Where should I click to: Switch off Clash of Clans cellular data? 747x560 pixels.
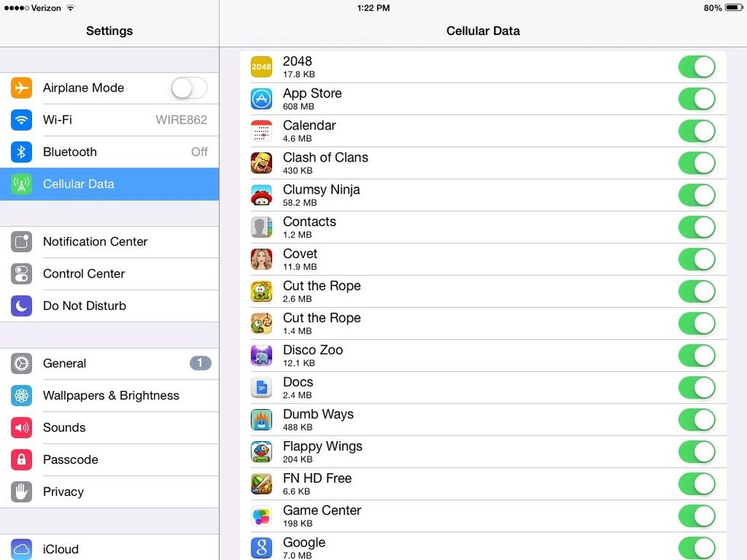pyautogui.click(x=697, y=163)
